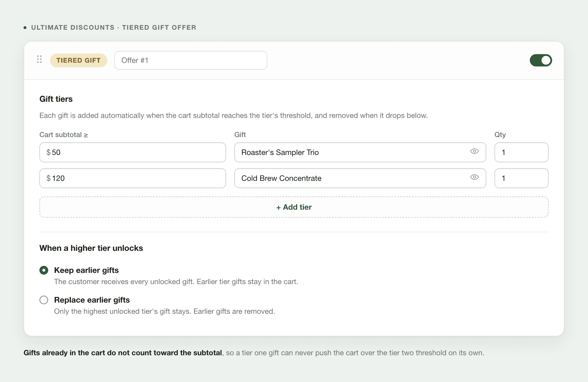Click the Gift column label
Screen dimensions: 588x382
(240, 135)
